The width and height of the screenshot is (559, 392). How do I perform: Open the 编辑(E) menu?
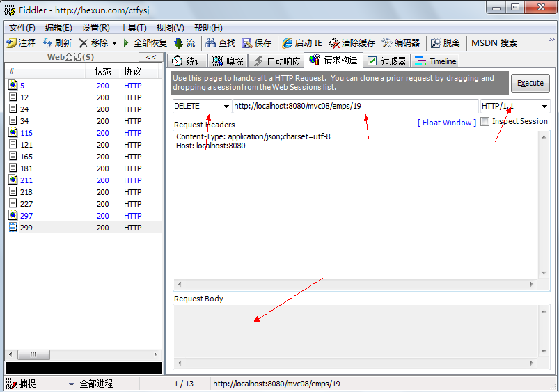coord(58,28)
